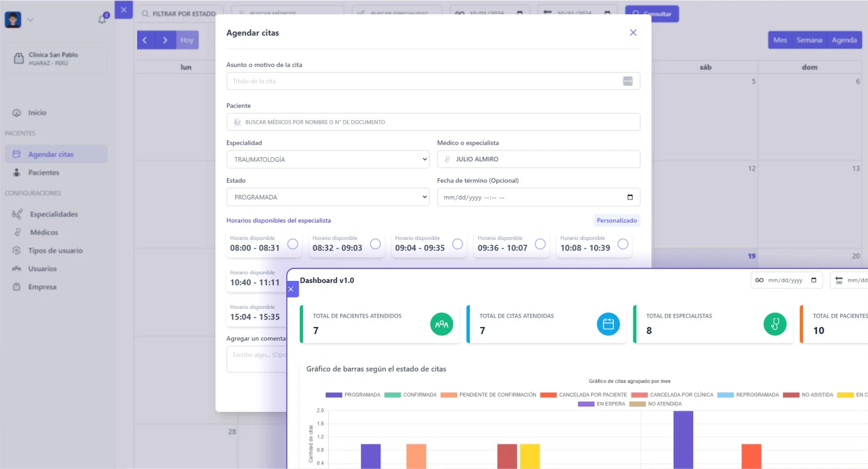Click the Hoy button
Viewport: 868px width, 469px height.
(x=187, y=40)
